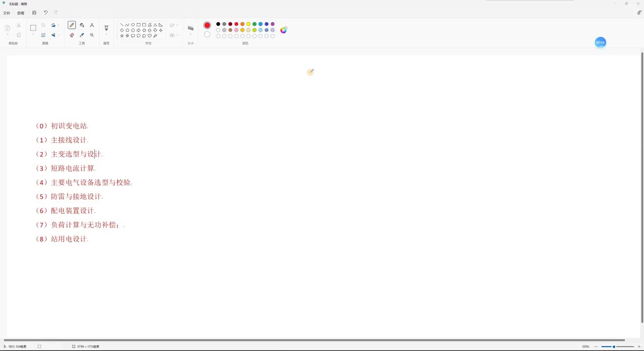Open the shape Fill dropdown
The height and width of the screenshot is (351, 644).
tap(174, 35)
